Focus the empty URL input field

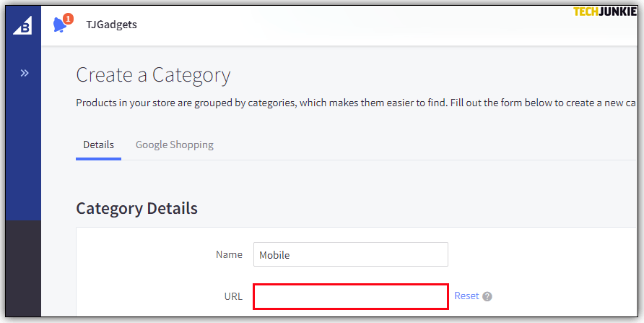point(350,296)
